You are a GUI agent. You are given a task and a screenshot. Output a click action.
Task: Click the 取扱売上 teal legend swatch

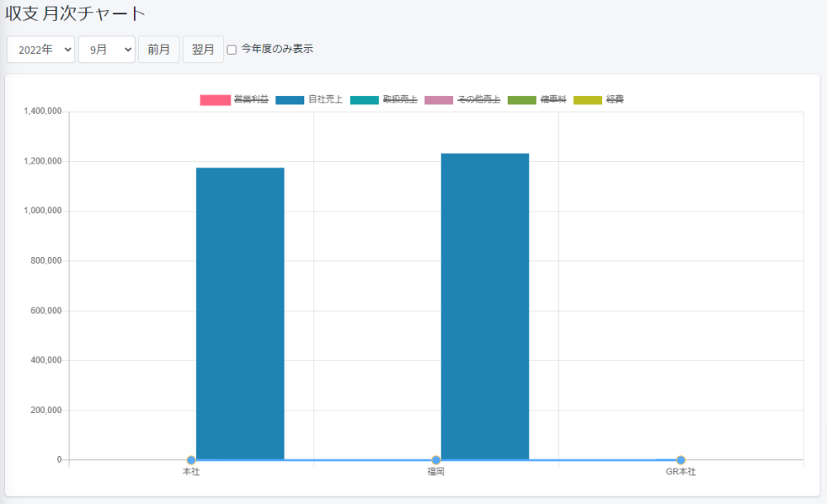pyautogui.click(x=364, y=100)
